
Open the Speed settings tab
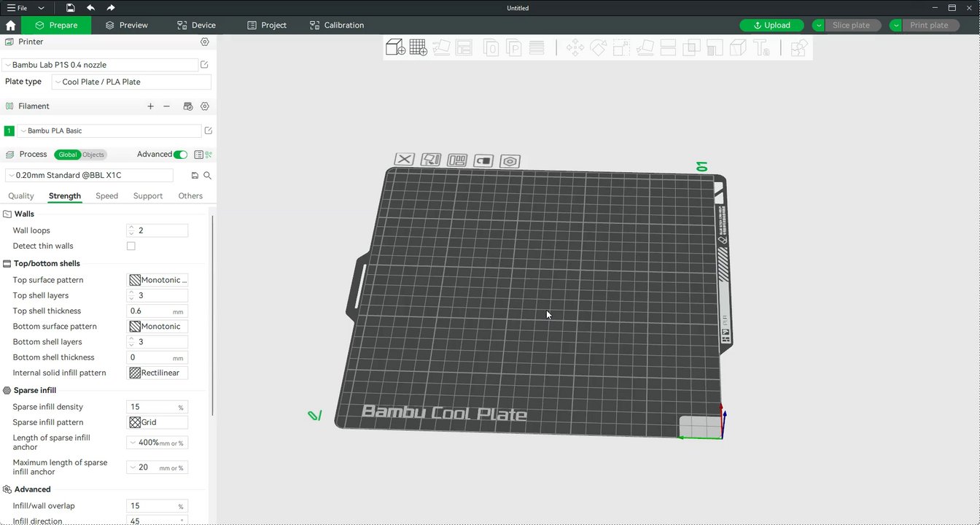106,196
